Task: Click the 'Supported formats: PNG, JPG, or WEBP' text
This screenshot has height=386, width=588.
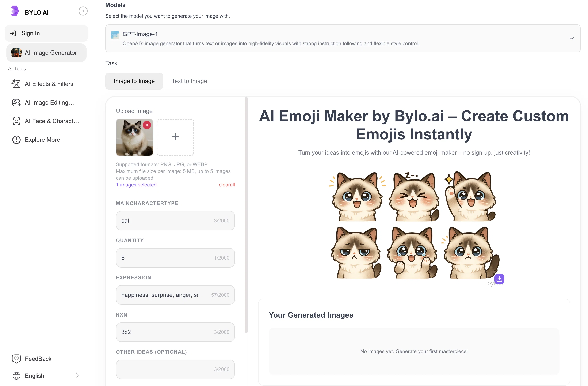Action: pyautogui.click(x=162, y=164)
